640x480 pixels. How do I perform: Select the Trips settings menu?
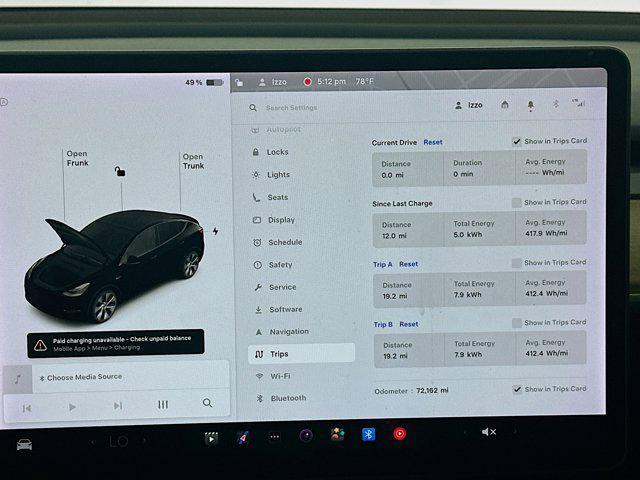click(x=301, y=353)
